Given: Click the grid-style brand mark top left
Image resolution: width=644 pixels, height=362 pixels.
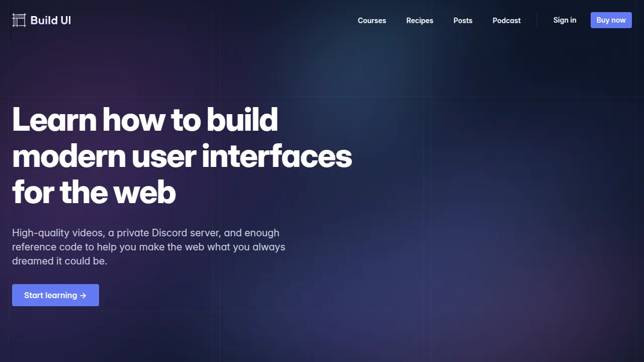Looking at the screenshot, I should click(19, 20).
